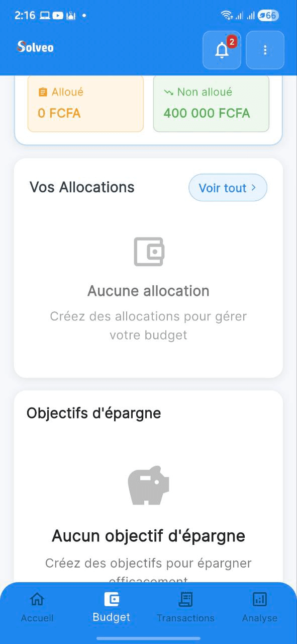Select the Alloué 0 FCFA card
297x644 pixels.
(x=85, y=103)
